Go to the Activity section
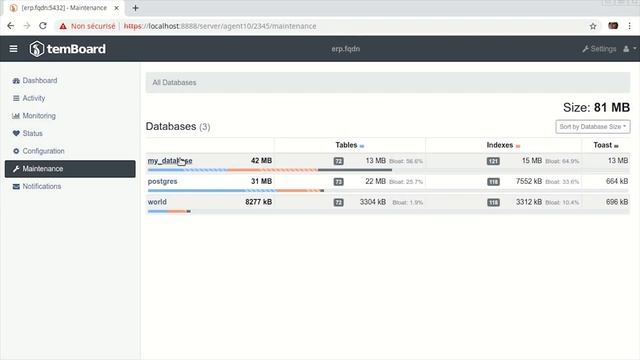Viewport: 640px width, 360px height. [x=33, y=98]
